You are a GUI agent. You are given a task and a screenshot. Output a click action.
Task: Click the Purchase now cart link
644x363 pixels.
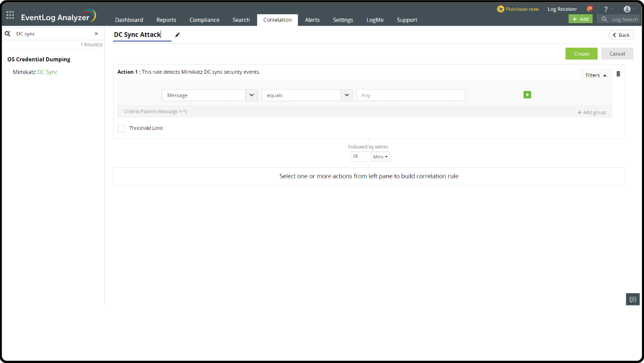point(518,9)
